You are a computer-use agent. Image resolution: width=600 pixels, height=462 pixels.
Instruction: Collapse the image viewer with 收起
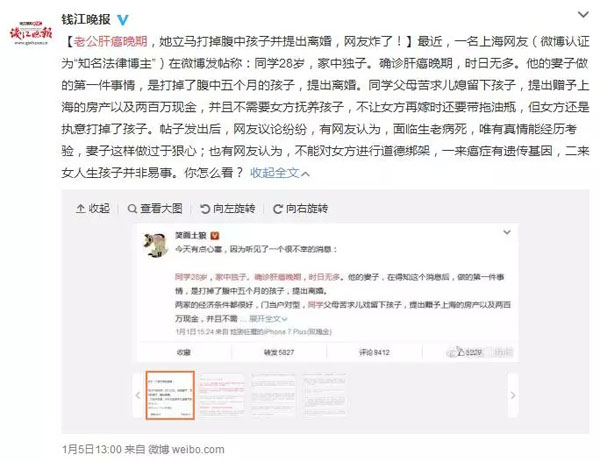pyautogui.click(x=93, y=209)
